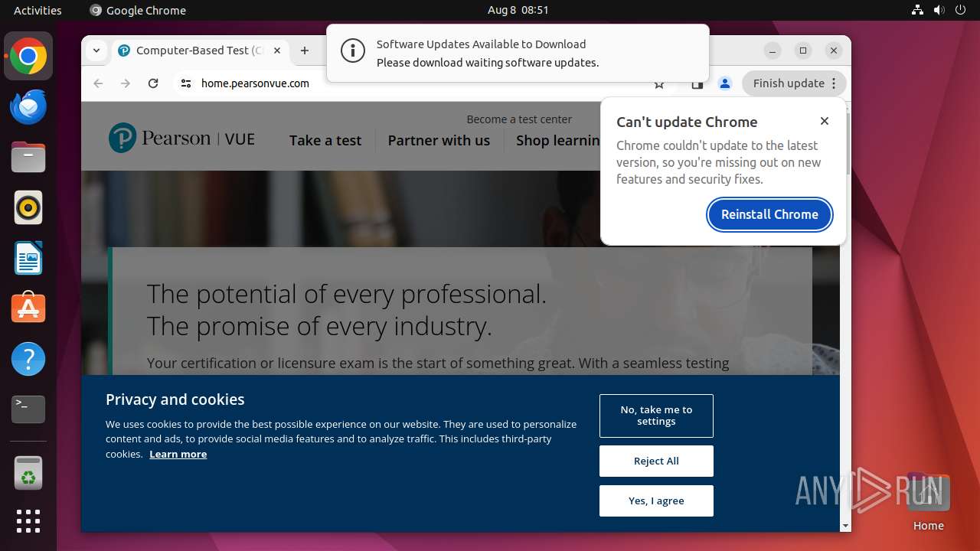Open Google Chrome app menu in top bar
980x551 pixels.
click(x=139, y=10)
